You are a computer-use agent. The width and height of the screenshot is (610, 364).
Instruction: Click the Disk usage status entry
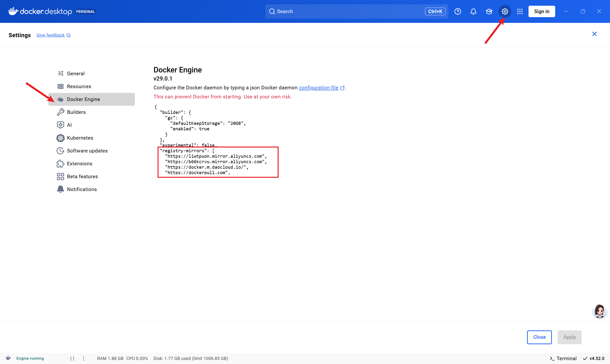coord(191,358)
